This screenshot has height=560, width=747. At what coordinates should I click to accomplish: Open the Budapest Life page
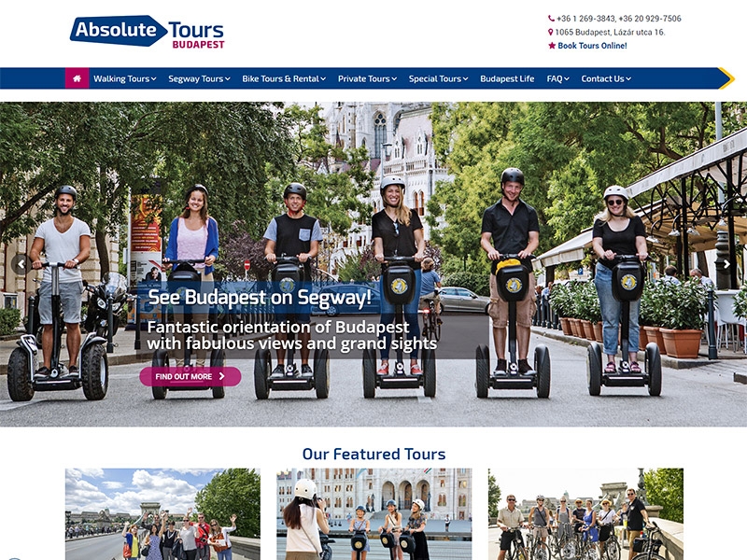click(x=507, y=78)
